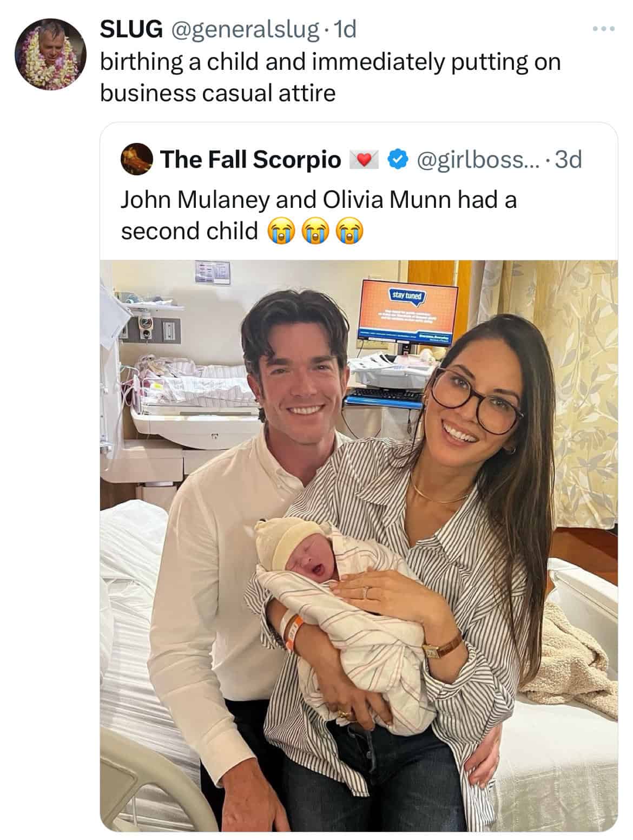Open SLUG's profile picture avatar
The height and width of the screenshot is (840, 633).
[x=50, y=54]
